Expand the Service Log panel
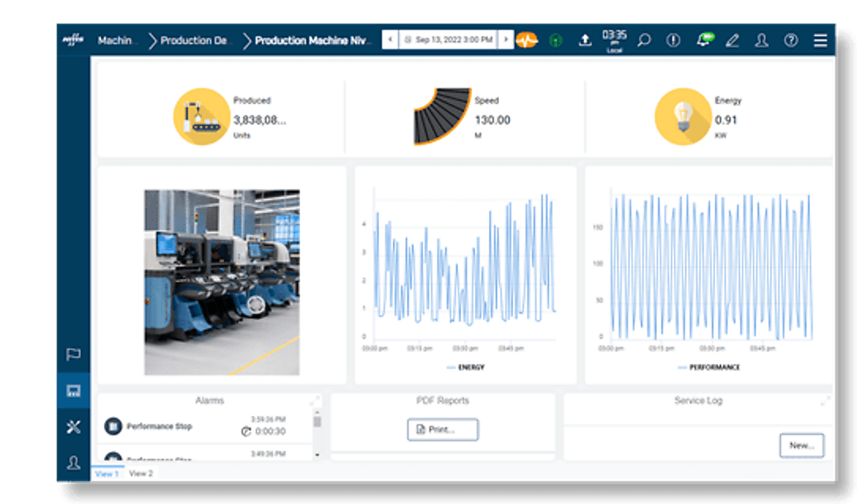The height and width of the screenshot is (504, 857). pyautogui.click(x=824, y=400)
